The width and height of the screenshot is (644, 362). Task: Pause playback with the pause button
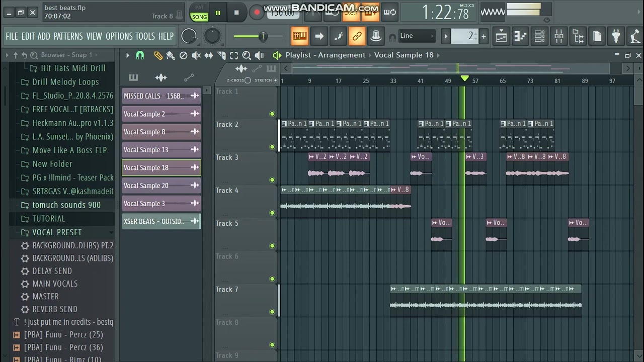(218, 13)
